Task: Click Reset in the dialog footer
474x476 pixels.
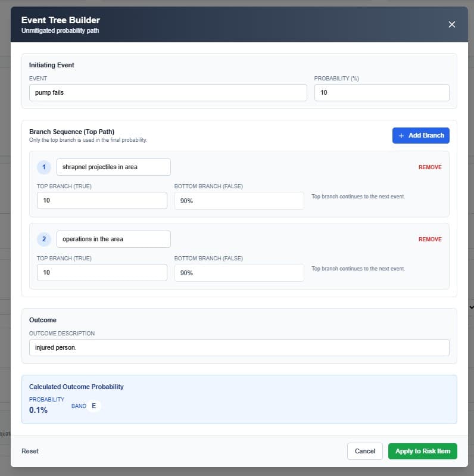Action: [30, 451]
